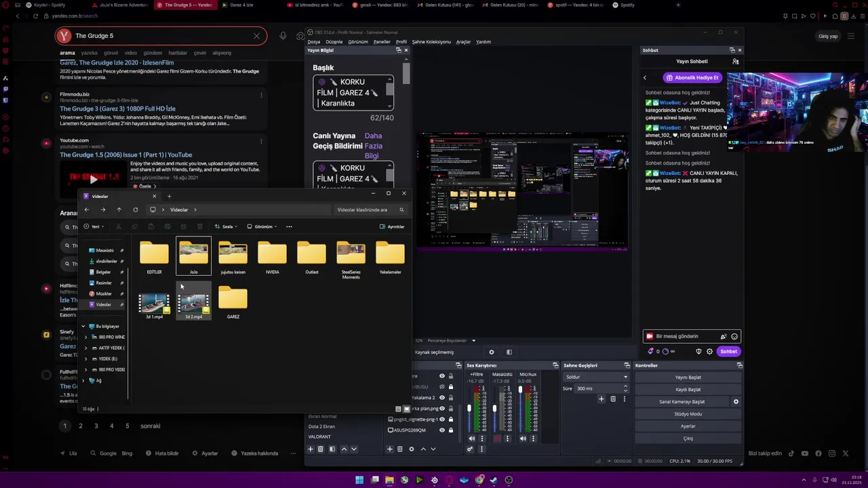The image size is (868, 488).
Task: Adjust the +Filtre volume fader
Action: pos(469,408)
